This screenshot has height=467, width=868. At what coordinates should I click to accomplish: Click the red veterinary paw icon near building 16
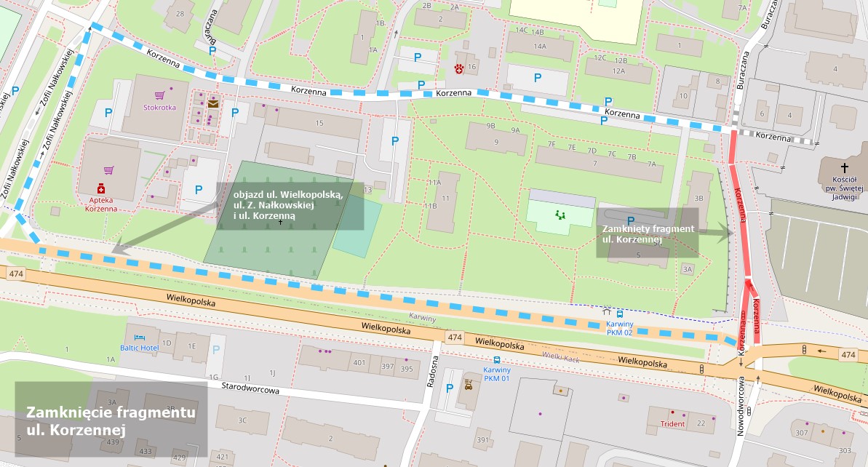[459, 68]
